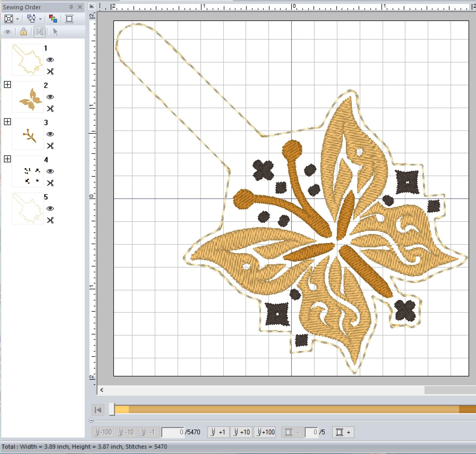
Task: Step forward one stitch with +1 button
Action: [218, 432]
